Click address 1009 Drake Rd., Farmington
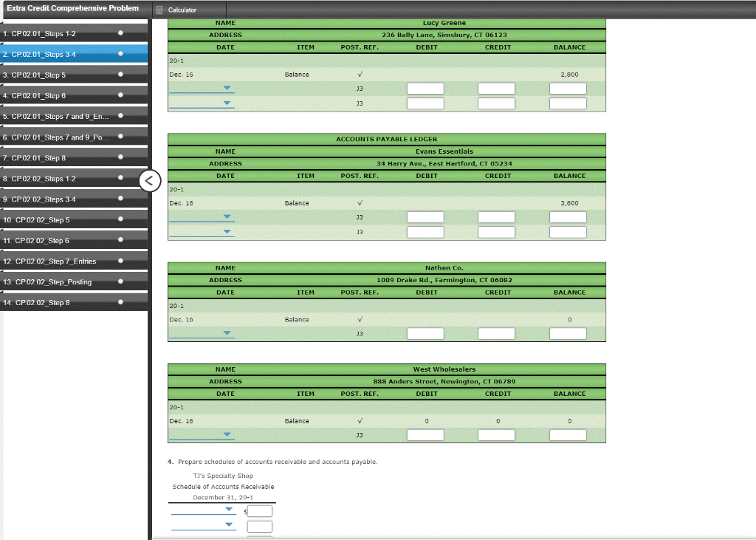The height and width of the screenshot is (540, 756). click(x=444, y=280)
